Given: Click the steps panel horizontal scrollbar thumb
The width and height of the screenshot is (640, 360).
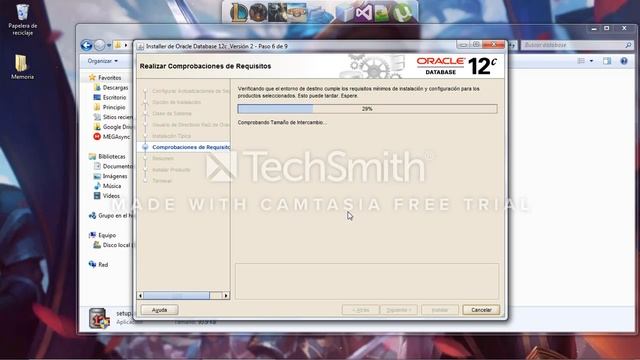Looking at the screenshot, I should [177, 295].
